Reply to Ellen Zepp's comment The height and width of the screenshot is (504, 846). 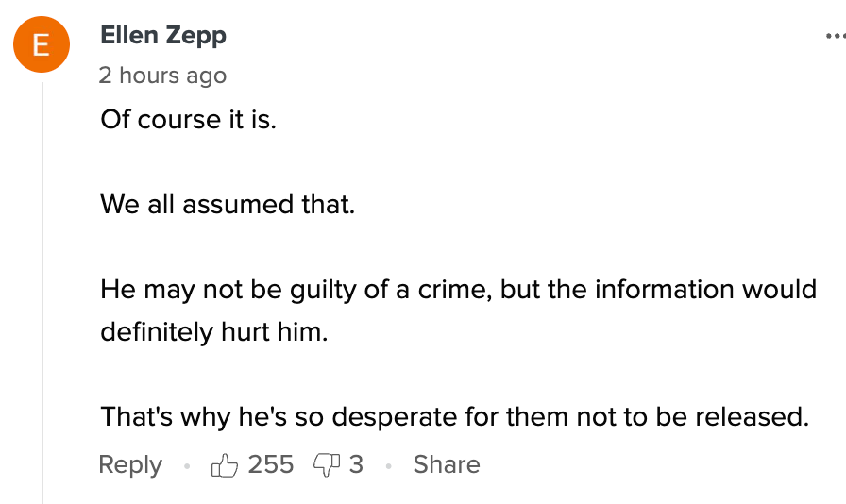pyautogui.click(x=130, y=464)
